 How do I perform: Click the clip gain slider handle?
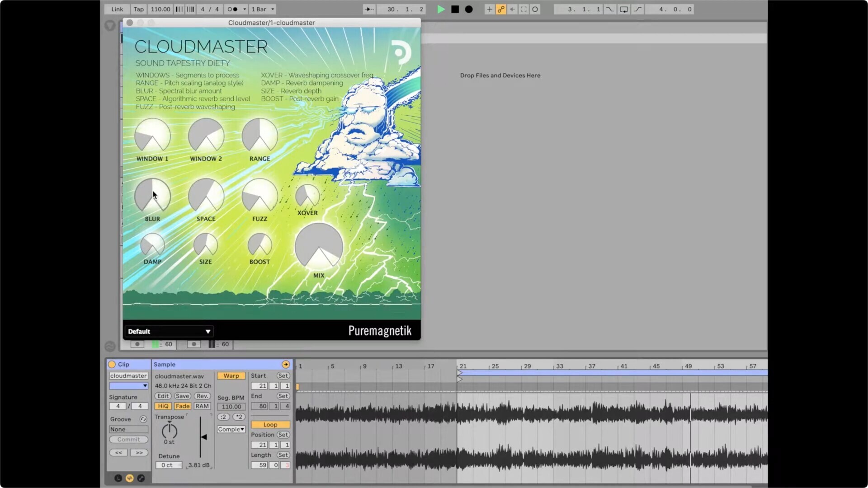pos(204,437)
